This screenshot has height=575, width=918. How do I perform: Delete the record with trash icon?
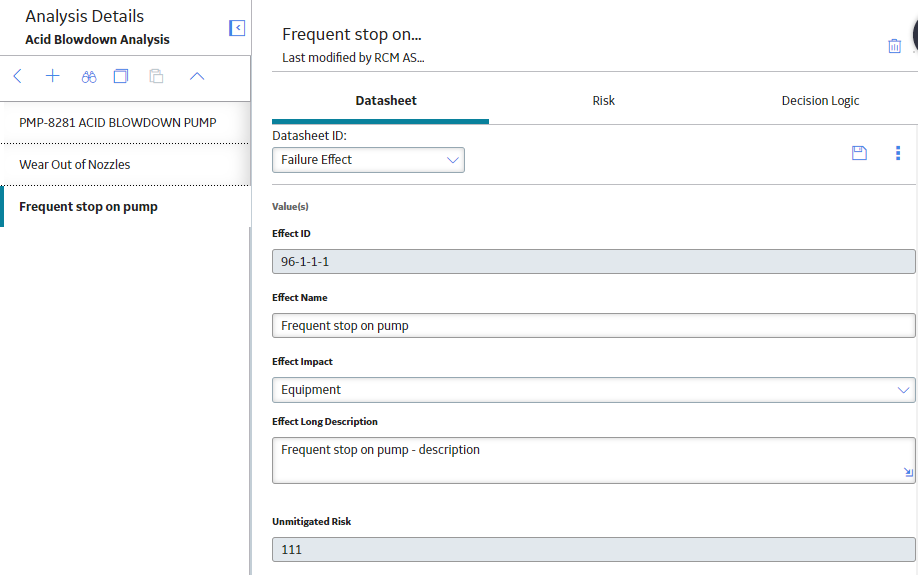(895, 46)
